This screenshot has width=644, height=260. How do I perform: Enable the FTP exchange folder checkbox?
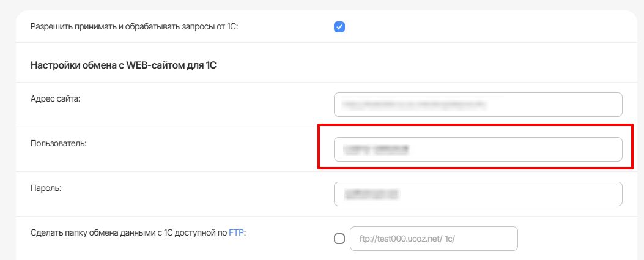339,239
